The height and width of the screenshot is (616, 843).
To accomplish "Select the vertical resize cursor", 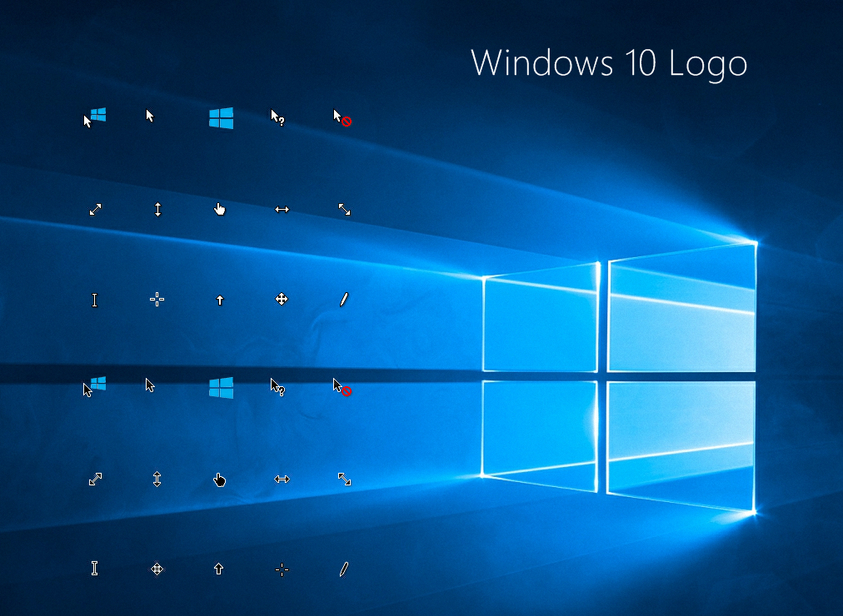I will [157, 209].
